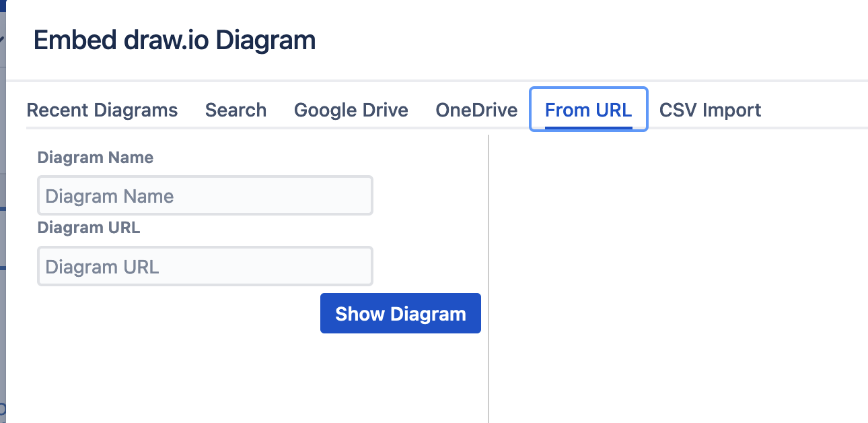Click inside the Diagram URL input field
The height and width of the screenshot is (423, 868).
tap(205, 266)
